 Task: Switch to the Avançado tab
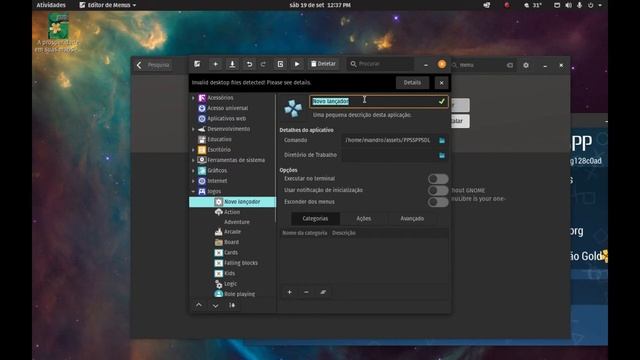[x=412, y=219]
